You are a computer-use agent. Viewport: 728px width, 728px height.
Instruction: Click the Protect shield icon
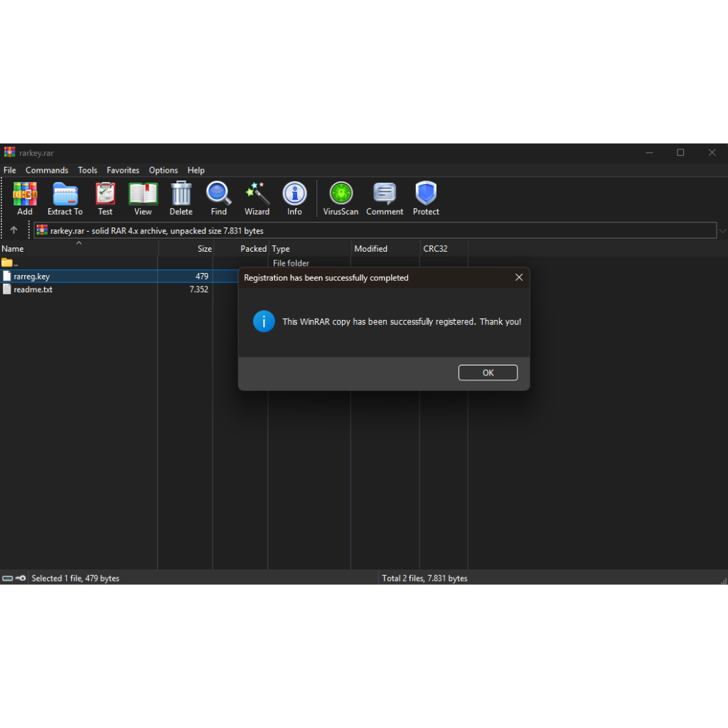(427, 193)
